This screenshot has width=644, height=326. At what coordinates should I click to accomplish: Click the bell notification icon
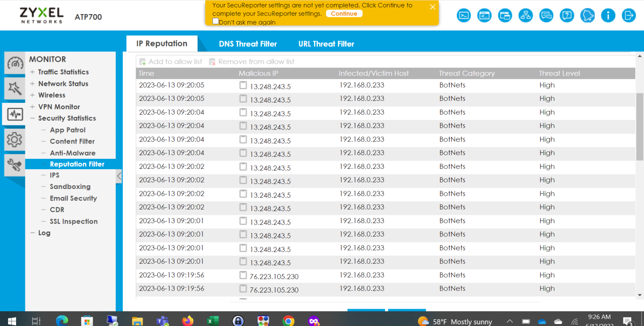point(587,16)
